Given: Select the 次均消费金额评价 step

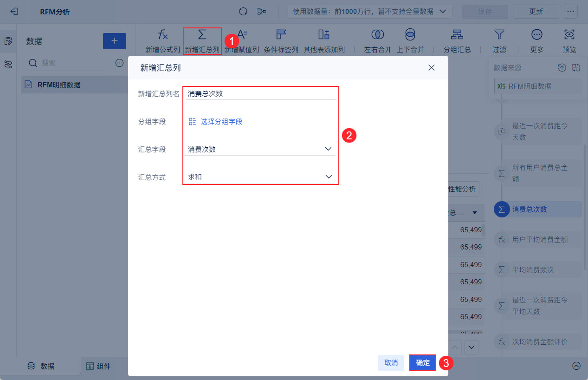Looking at the screenshot, I should (538, 342).
